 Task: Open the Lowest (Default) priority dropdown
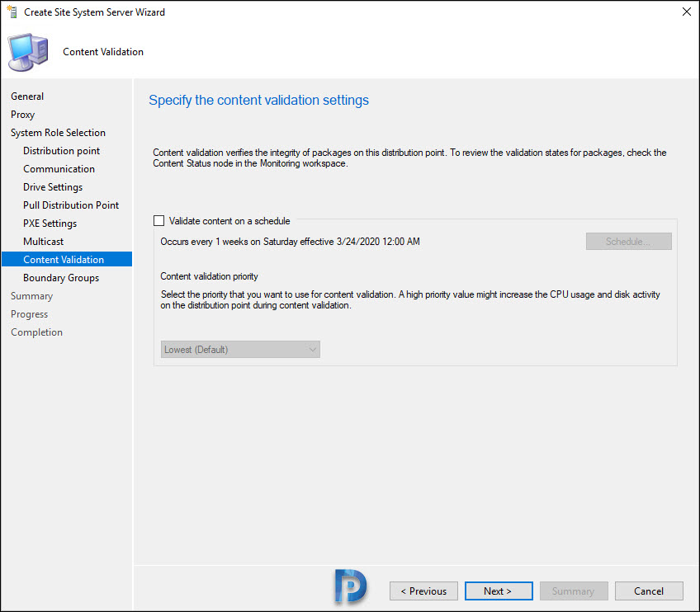(x=240, y=349)
